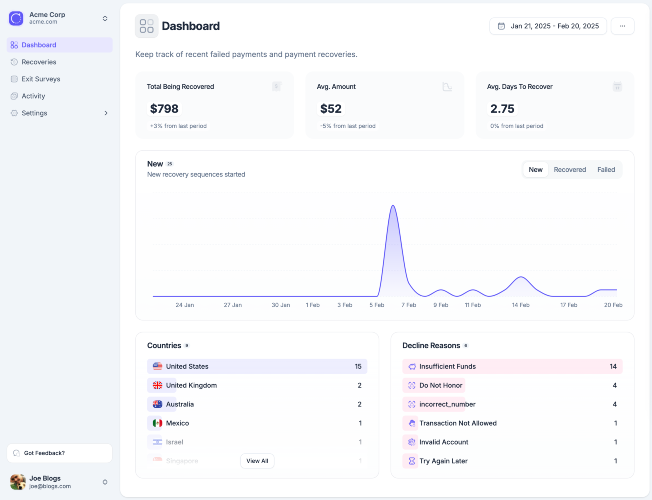Select the New chart view
Viewport: 652px width, 500px height.
click(536, 170)
